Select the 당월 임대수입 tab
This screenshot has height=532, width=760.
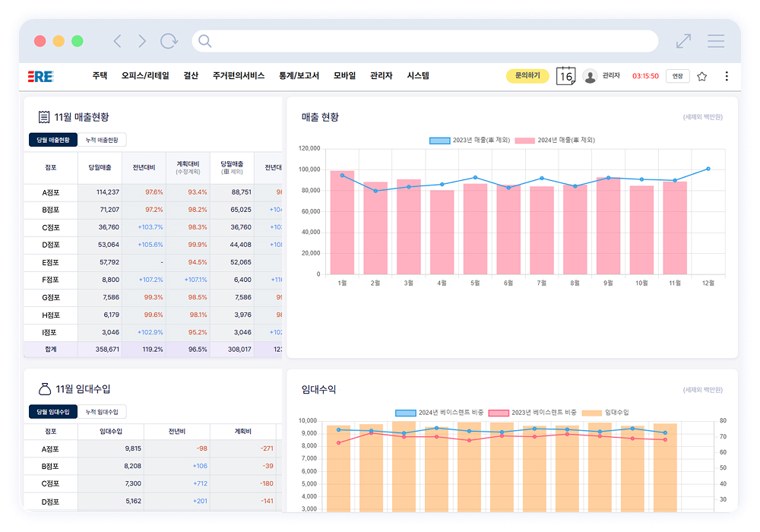coord(53,412)
